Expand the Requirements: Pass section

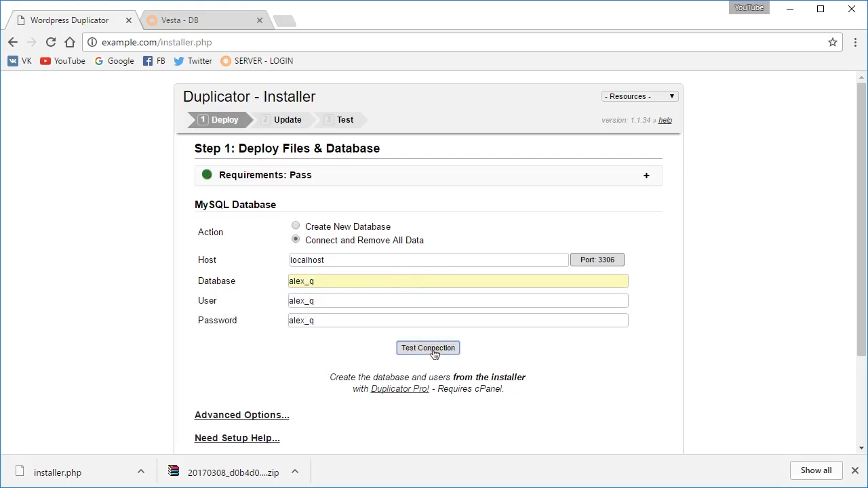(646, 176)
